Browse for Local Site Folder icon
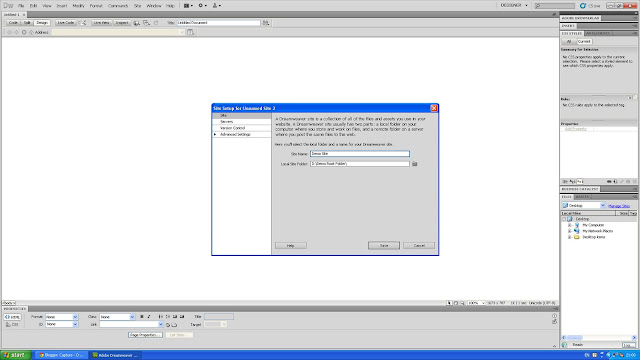 415,164
